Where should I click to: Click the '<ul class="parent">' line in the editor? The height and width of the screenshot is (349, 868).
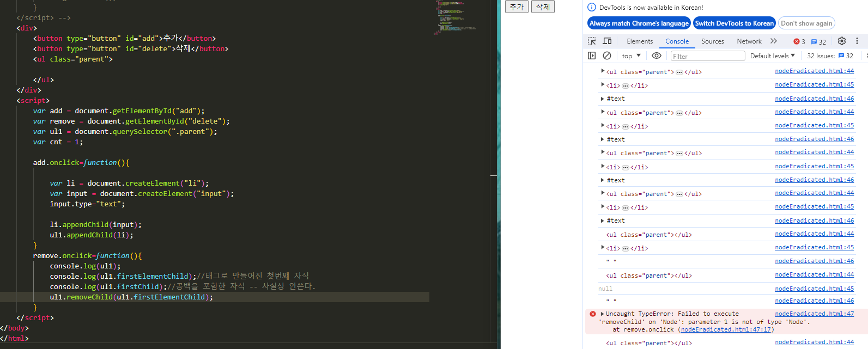(72, 59)
